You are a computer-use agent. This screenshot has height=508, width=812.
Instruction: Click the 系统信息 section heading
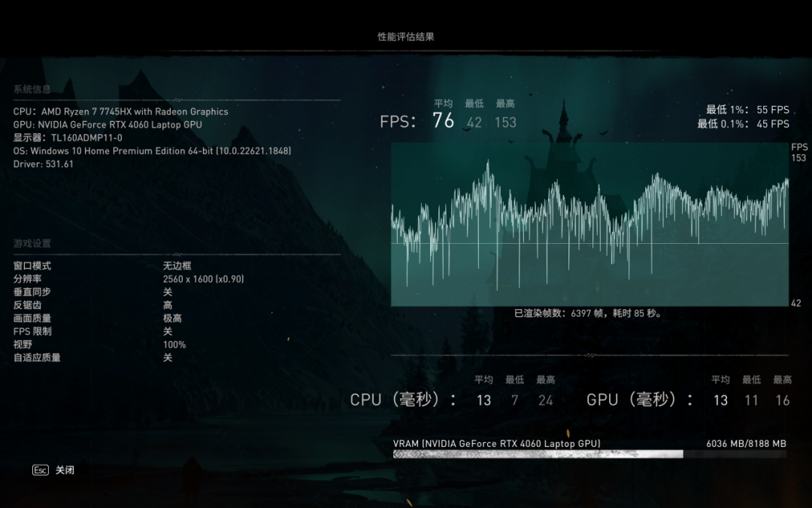[32, 89]
